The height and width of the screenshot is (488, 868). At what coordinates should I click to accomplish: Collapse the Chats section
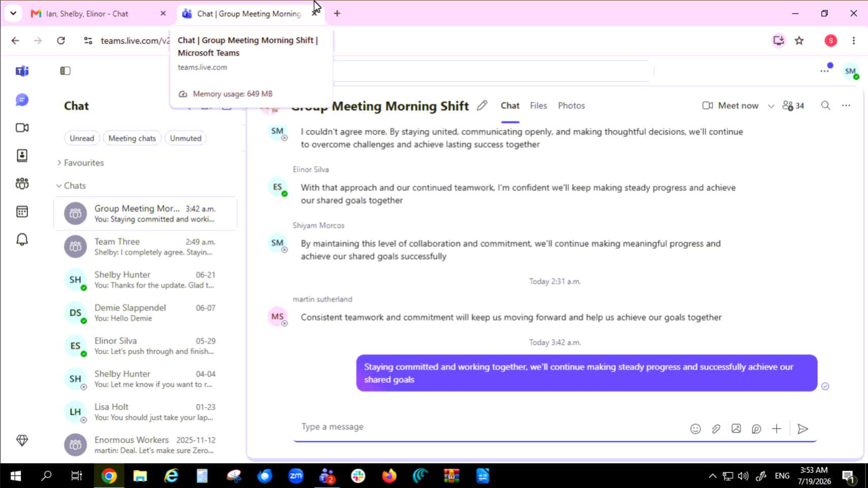[x=71, y=186]
